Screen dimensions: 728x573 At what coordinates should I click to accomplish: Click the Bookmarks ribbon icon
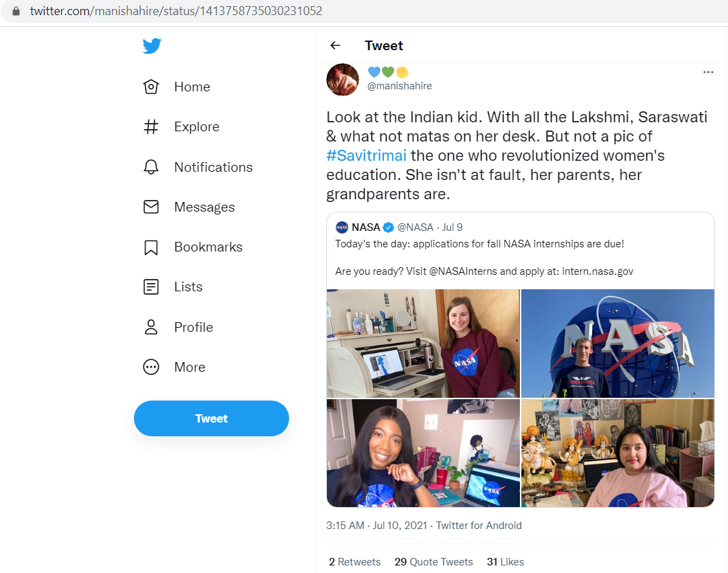click(151, 247)
